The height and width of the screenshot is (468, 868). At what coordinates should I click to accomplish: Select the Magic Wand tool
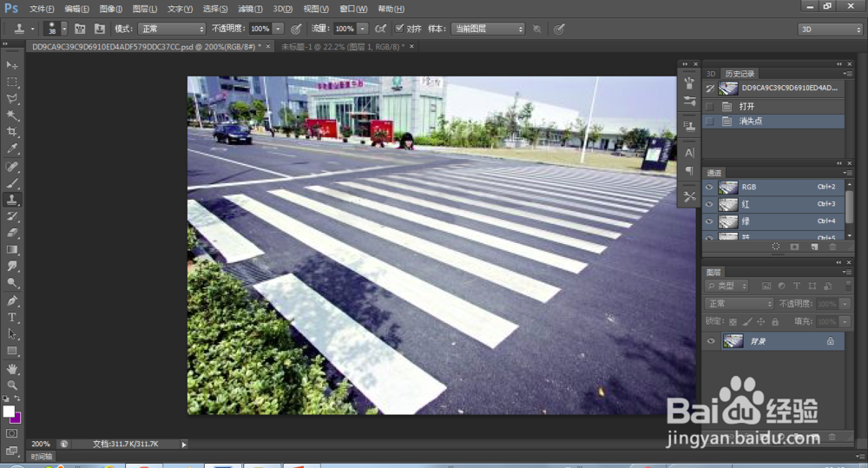pyautogui.click(x=11, y=115)
